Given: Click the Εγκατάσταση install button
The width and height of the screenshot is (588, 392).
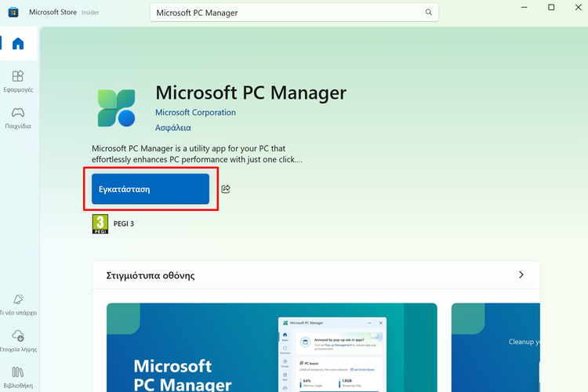Looking at the screenshot, I should (151, 189).
